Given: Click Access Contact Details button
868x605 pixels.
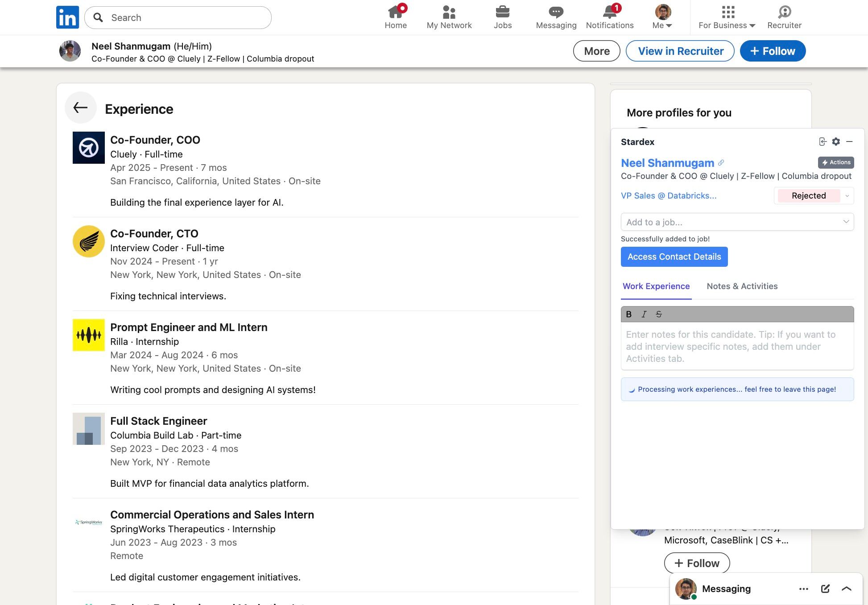Looking at the screenshot, I should coord(674,257).
